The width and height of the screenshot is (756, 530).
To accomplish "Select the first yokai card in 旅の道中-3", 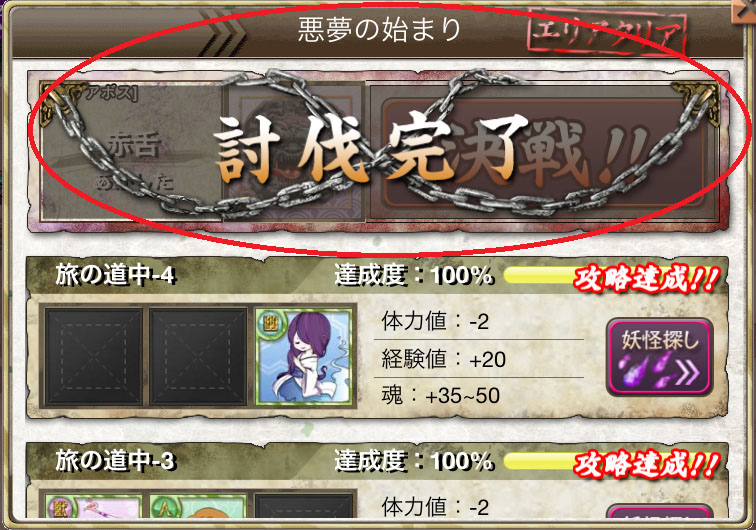I will coord(94,505).
